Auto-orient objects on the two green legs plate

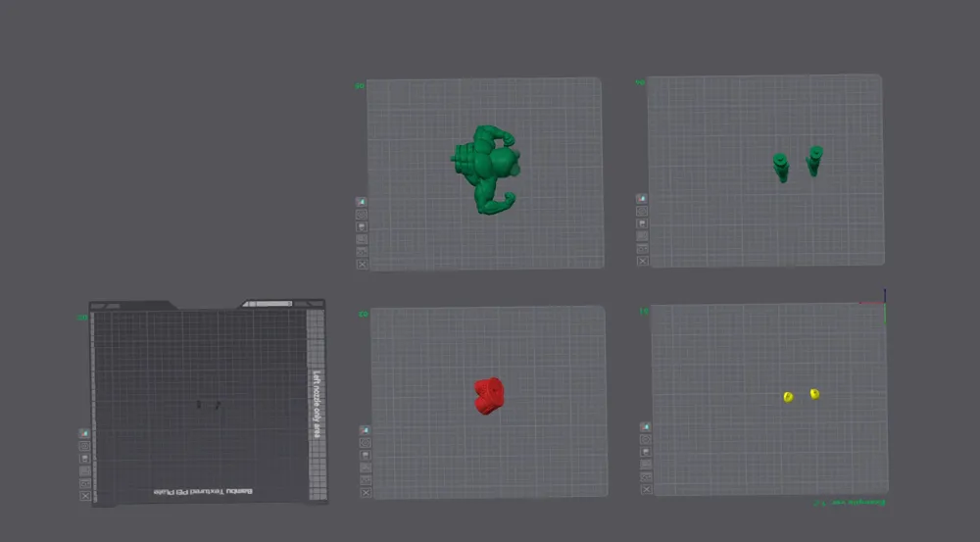(x=642, y=249)
